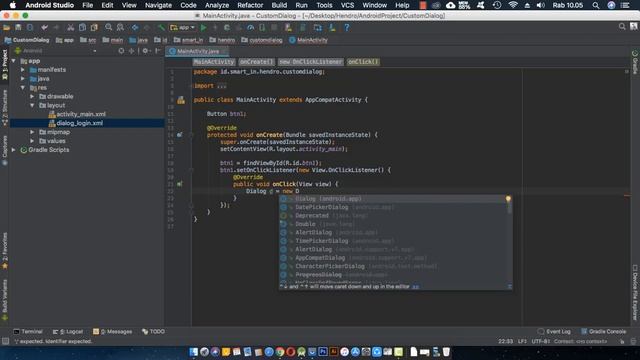Image resolution: width=640 pixels, height=360 pixels.
Task: Choose AppCompatDialog from autocomplete list
Action: tap(394, 258)
